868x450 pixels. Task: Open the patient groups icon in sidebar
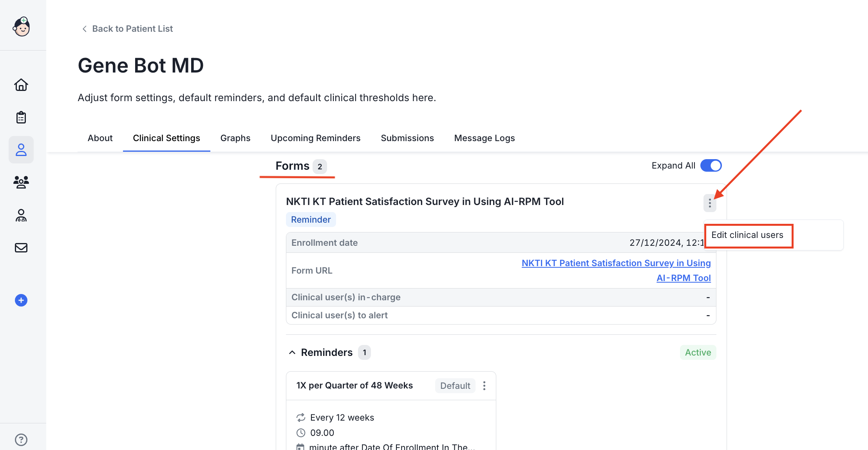pyautogui.click(x=21, y=182)
